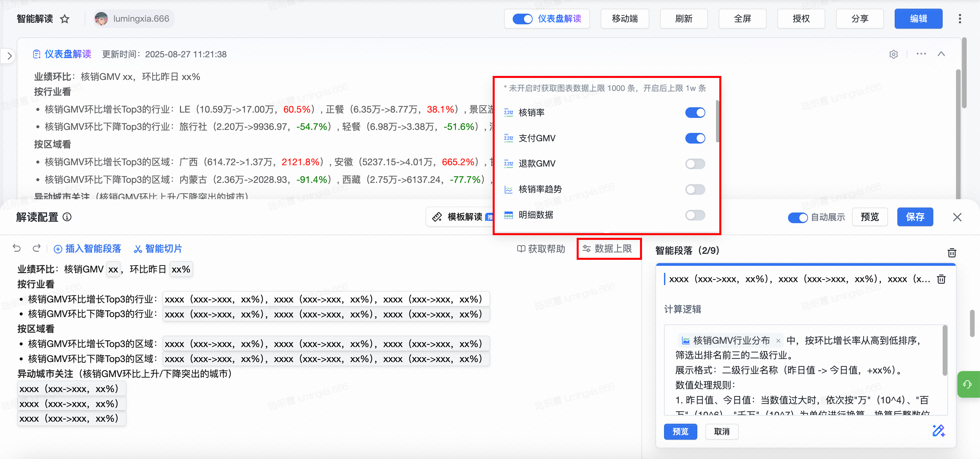This screenshot has height=459, width=980.
Task: Collapse the 仪表盘解读 panel with the chevron
Action: coord(941,54)
